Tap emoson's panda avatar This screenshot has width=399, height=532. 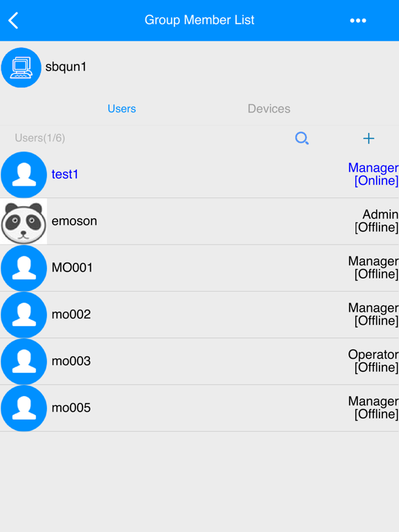coord(24,221)
